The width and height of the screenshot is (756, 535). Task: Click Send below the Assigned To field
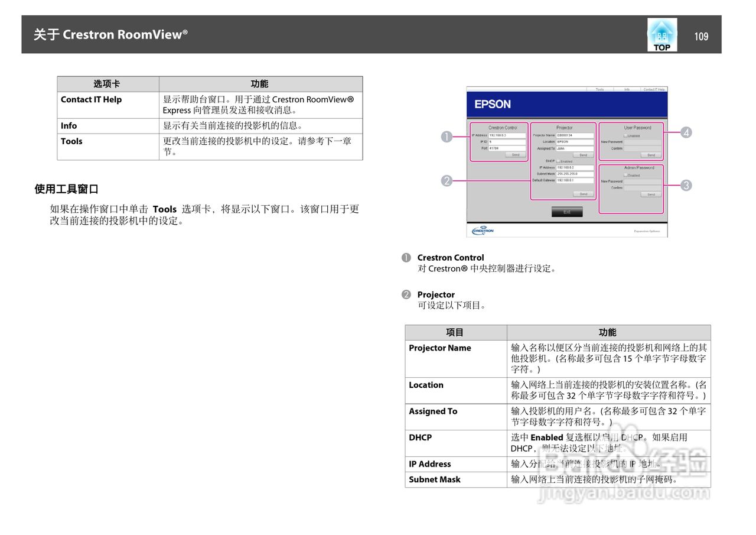(x=584, y=155)
